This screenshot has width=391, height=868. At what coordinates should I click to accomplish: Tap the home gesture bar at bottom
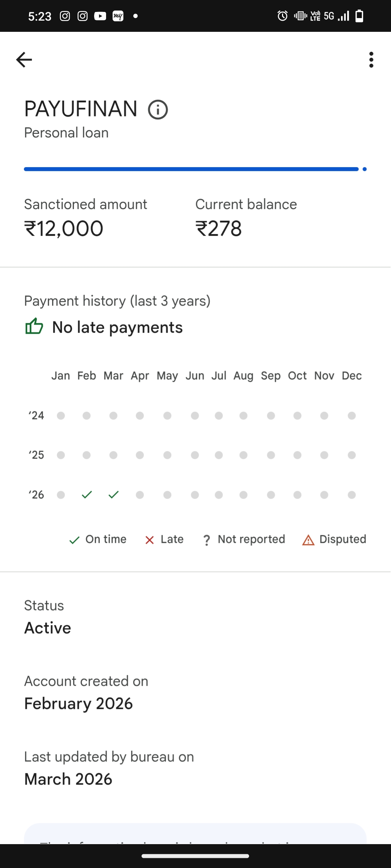tap(195, 856)
